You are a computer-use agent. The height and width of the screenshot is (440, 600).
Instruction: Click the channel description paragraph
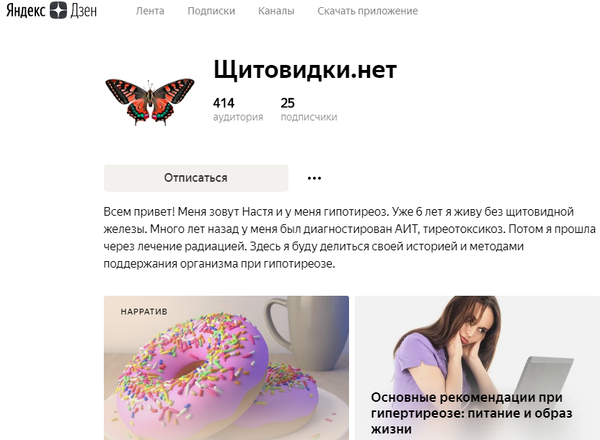pyautogui.click(x=349, y=238)
